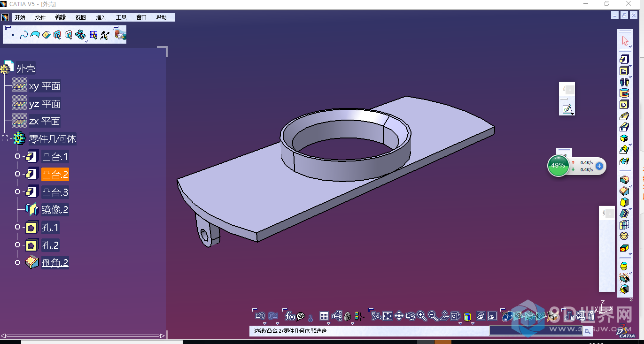This screenshot has width=644, height=344.
Task: Select the Rib tool icon
Action: 624,116
